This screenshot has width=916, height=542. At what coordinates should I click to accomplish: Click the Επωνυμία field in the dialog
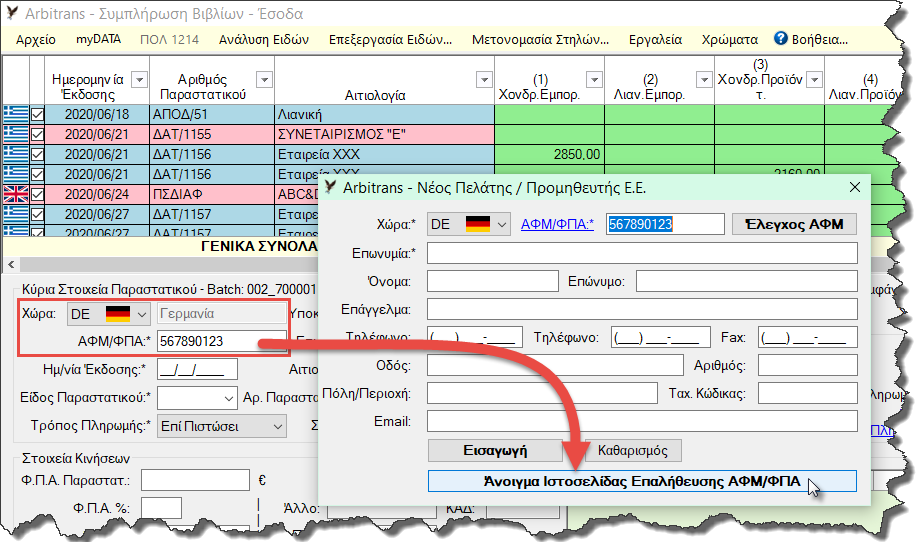(642, 253)
